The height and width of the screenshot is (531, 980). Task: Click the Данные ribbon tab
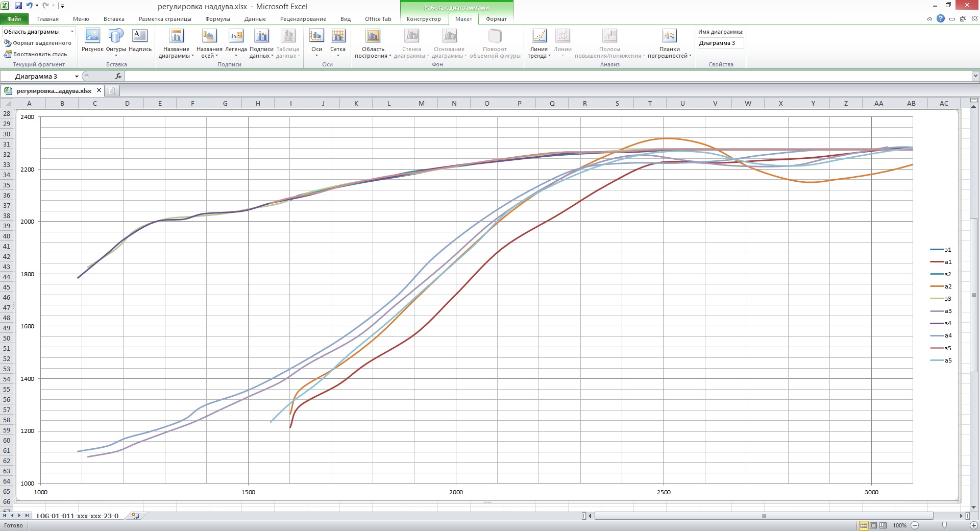pos(255,19)
